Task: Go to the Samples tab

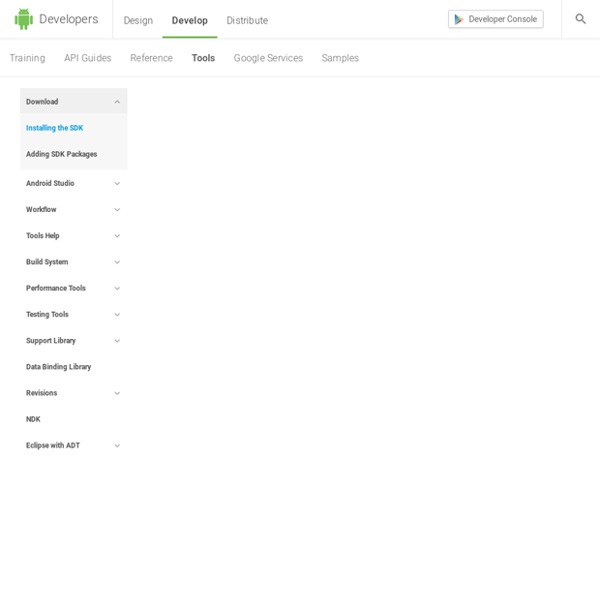Action: coord(340,58)
